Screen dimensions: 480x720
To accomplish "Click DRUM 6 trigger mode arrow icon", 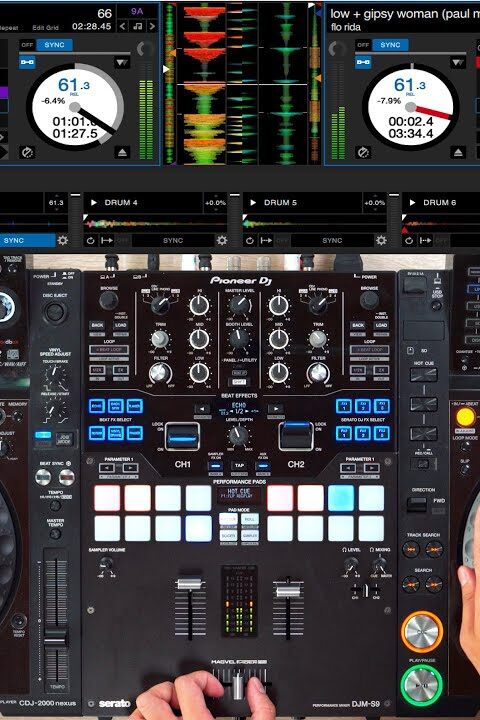I will tap(425, 240).
